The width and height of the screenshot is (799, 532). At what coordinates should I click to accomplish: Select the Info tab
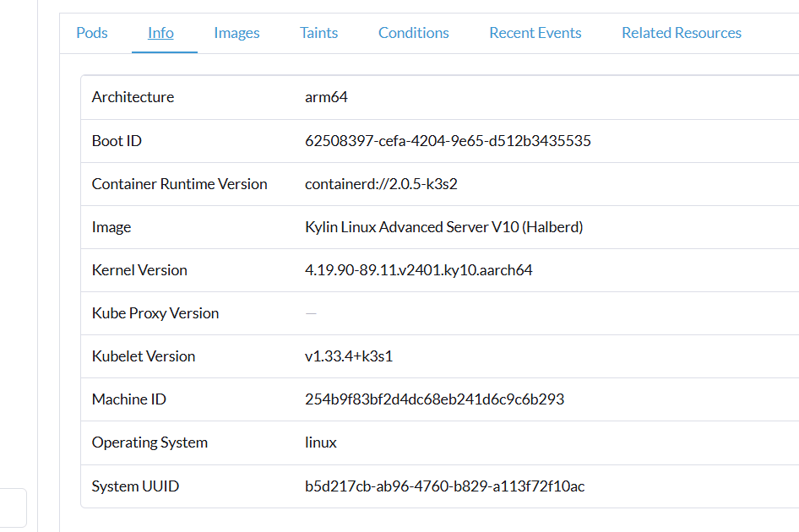click(160, 33)
